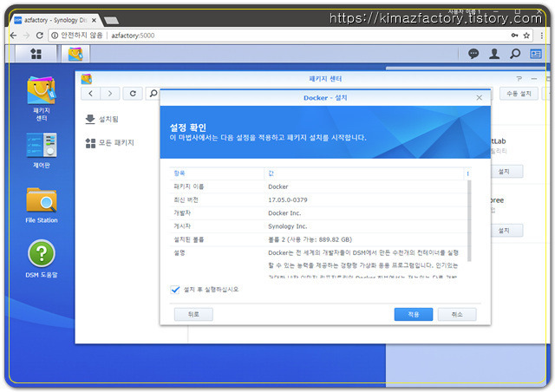The image size is (555, 392).
Task: Reload the browser page
Action: (40, 36)
